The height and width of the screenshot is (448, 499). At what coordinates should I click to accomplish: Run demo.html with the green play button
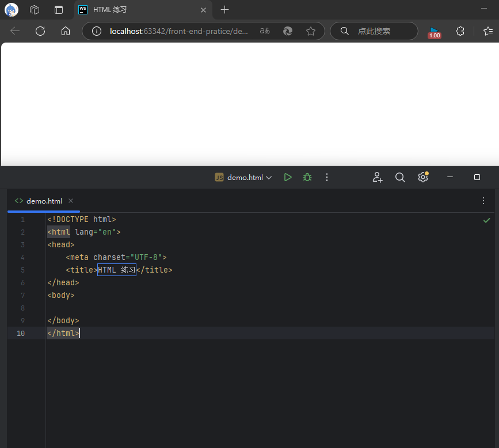click(288, 178)
